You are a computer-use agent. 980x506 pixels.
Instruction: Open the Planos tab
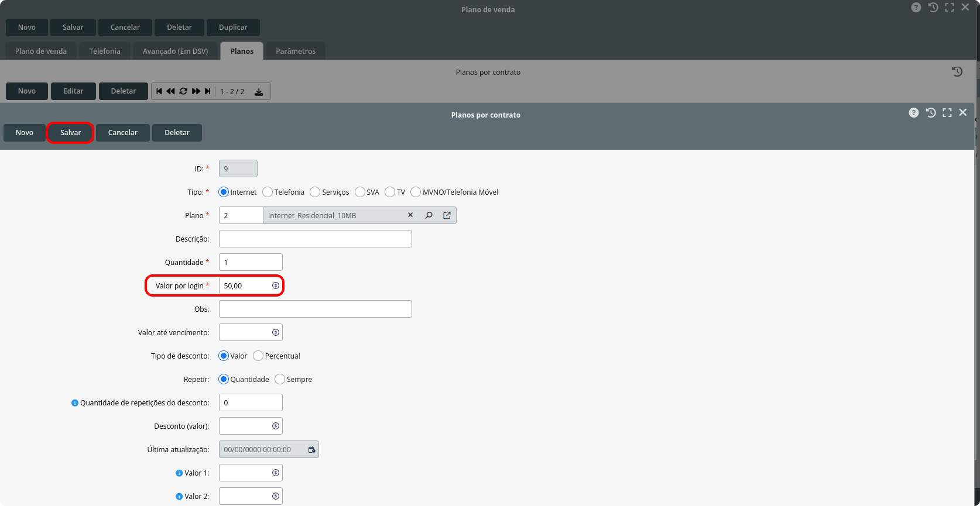click(242, 51)
